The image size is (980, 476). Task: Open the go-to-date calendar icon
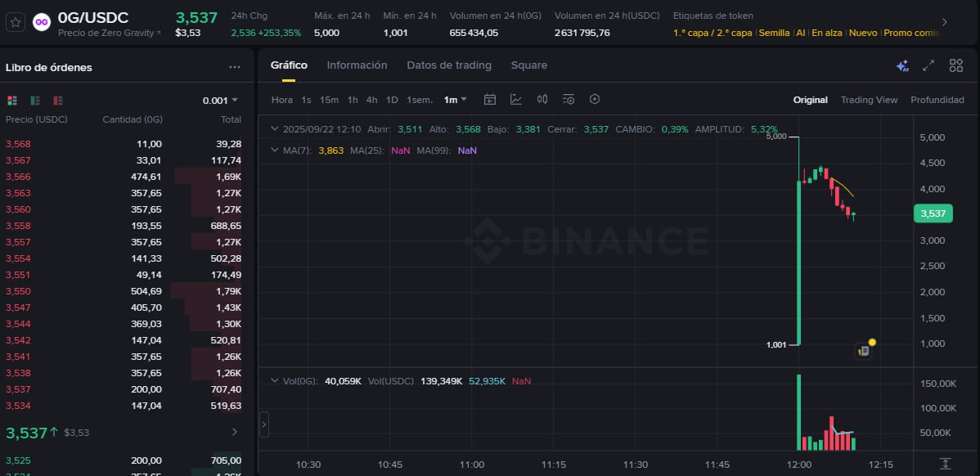[x=490, y=99]
